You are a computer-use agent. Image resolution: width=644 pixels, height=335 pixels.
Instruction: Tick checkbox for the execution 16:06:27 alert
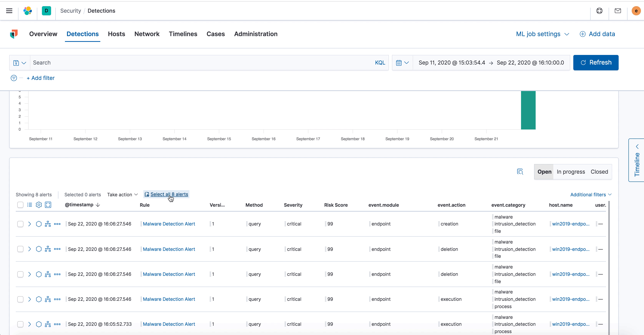[20, 299]
